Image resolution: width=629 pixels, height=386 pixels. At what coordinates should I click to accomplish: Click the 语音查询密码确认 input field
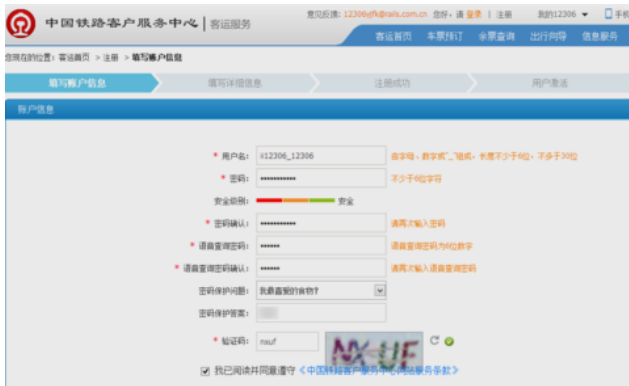coord(321,268)
